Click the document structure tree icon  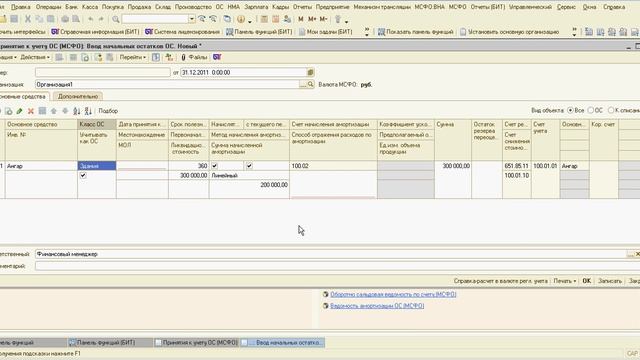(x=169, y=58)
